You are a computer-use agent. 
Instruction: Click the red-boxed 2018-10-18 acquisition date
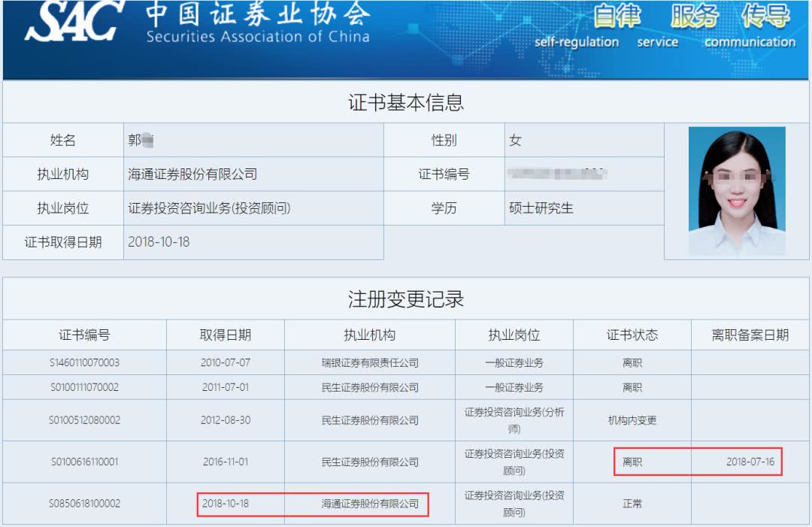point(227,504)
